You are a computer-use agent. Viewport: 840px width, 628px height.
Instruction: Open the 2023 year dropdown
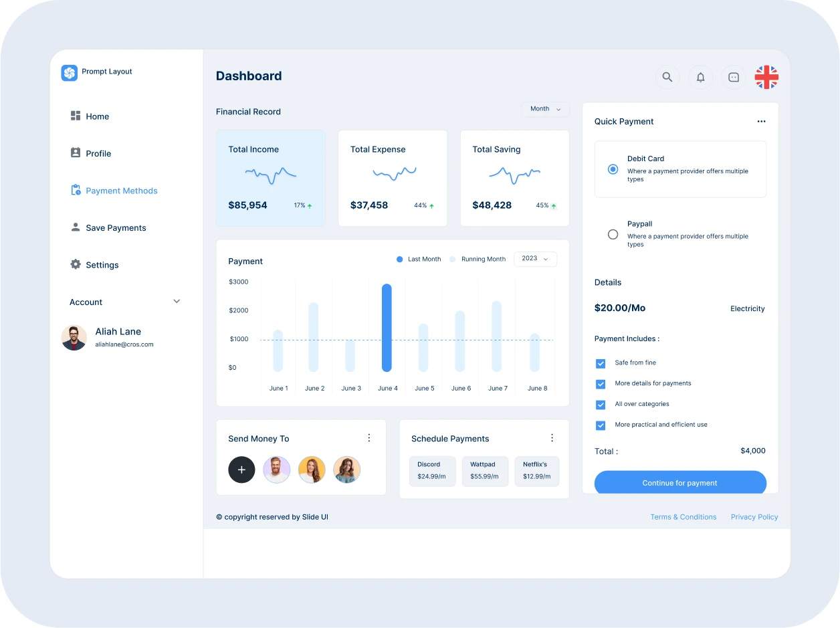(x=535, y=259)
